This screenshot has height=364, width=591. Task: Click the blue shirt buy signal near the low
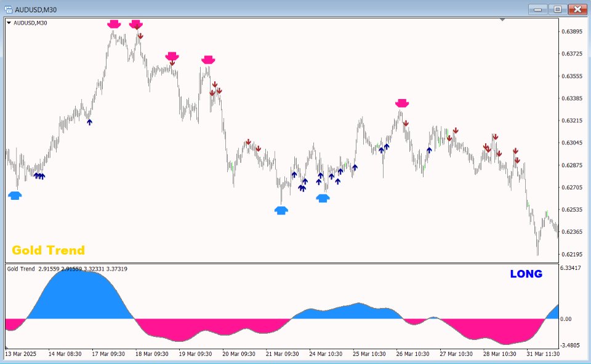coord(281,210)
